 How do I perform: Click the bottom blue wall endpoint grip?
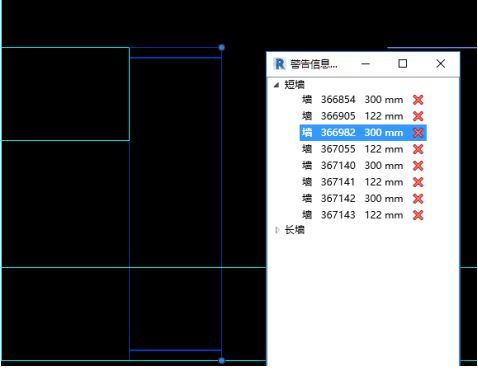coord(222,360)
